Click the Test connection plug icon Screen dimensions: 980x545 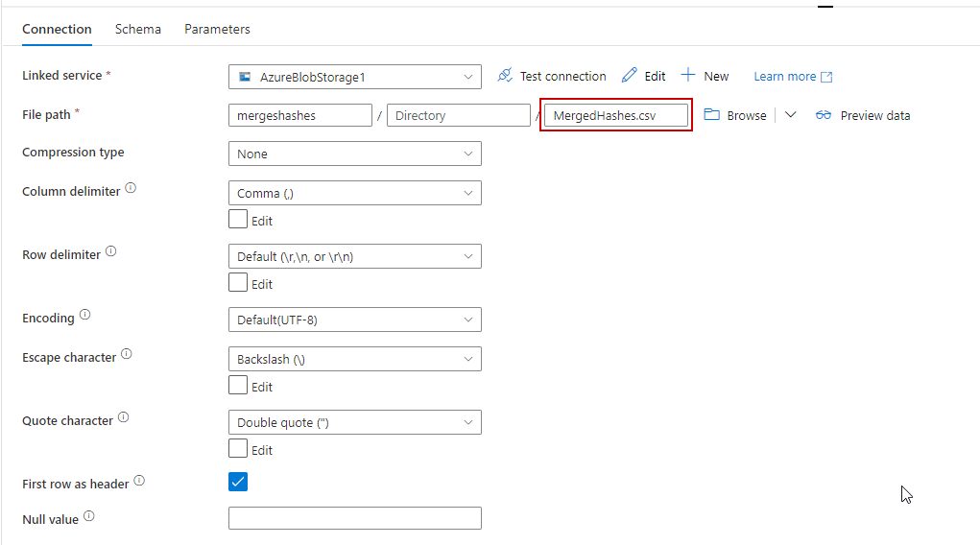[505, 76]
